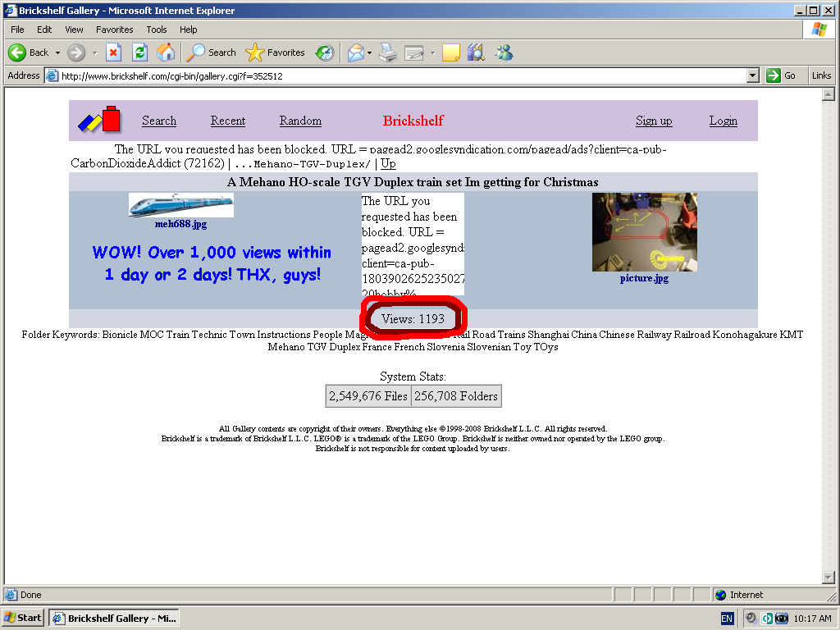Click the Sign up link
The image size is (840, 630).
(654, 121)
